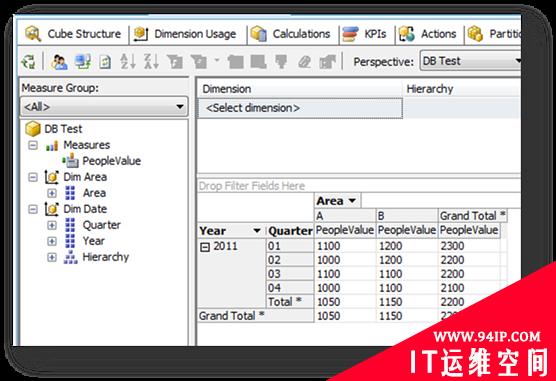This screenshot has width=556, height=381.
Task: Click the Process cube icon in toolbar
Action: coord(83,61)
